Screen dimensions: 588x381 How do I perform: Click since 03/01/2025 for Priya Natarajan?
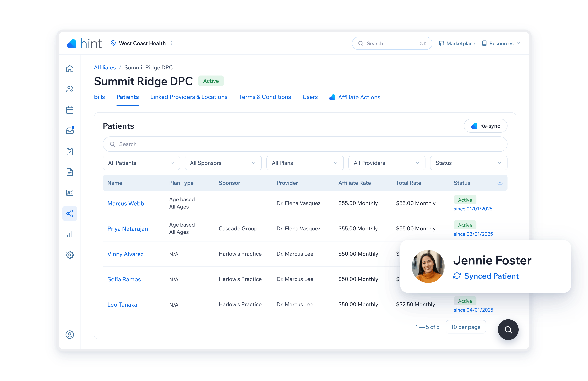[473, 234]
